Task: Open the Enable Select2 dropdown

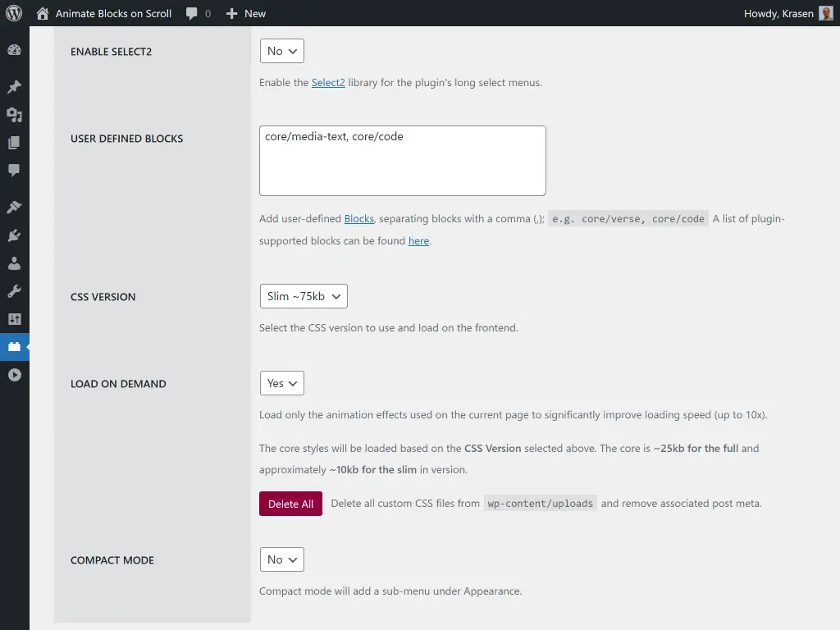Action: click(281, 50)
